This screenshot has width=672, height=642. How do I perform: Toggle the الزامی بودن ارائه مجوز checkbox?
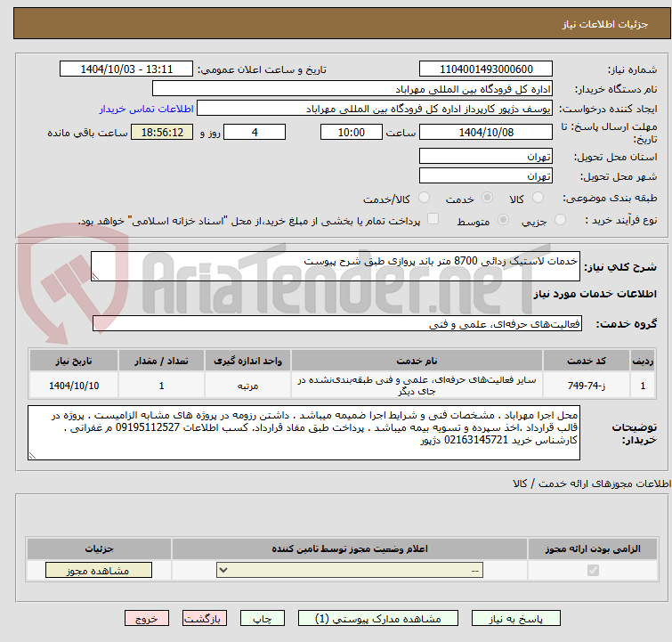593,571
